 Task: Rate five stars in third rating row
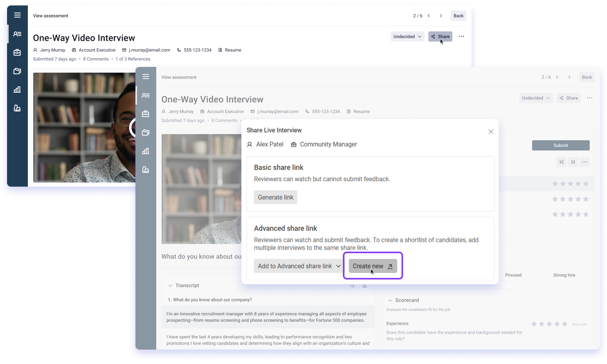click(x=586, y=214)
